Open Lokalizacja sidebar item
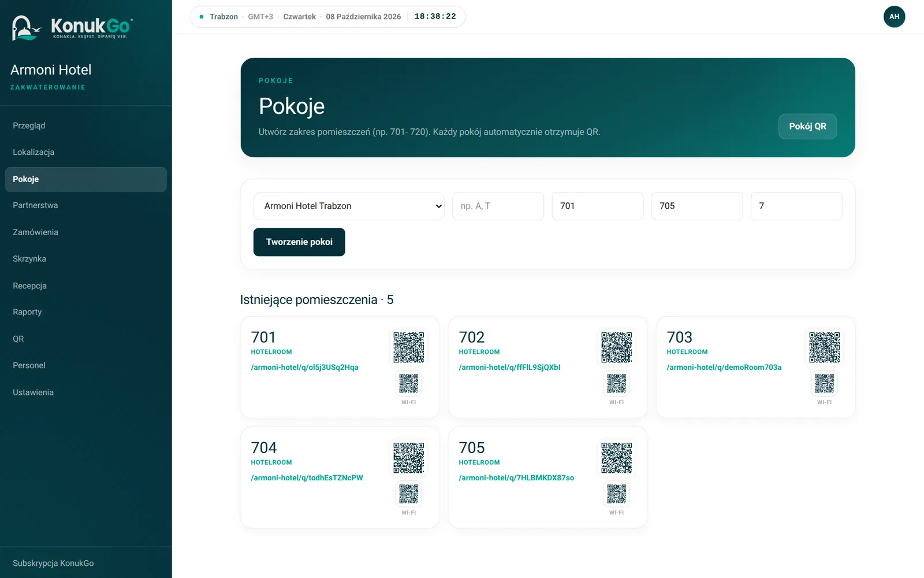The height and width of the screenshot is (578, 924). point(86,152)
